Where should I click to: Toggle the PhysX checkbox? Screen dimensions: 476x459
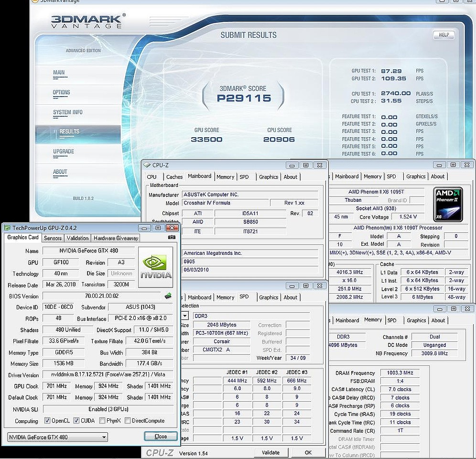102,421
